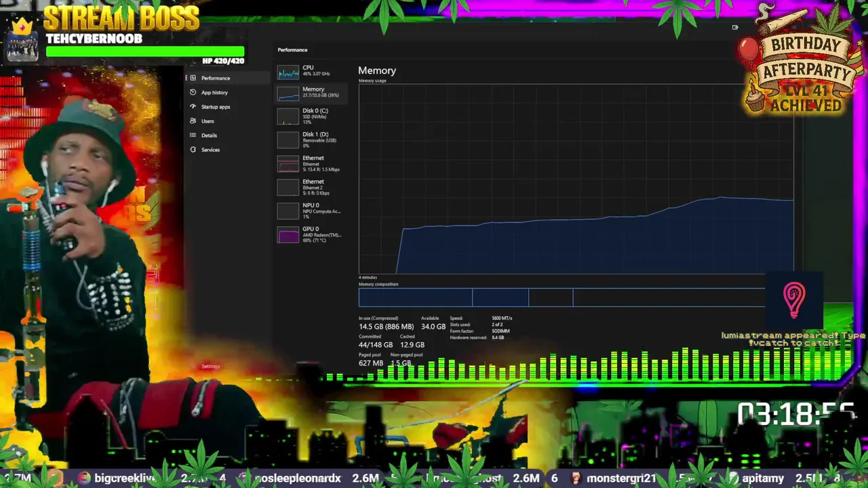The width and height of the screenshot is (868, 488).
Task: Open the Users page
Action: [x=208, y=121]
